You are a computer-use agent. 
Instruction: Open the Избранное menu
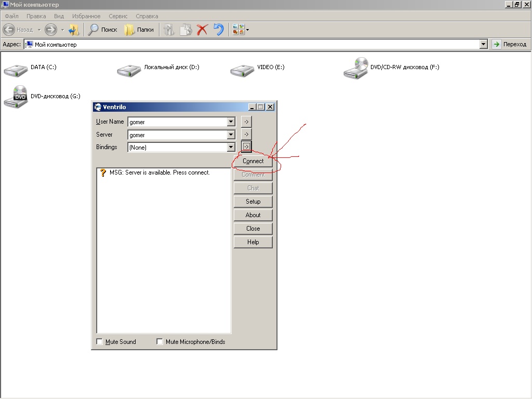[x=86, y=16]
